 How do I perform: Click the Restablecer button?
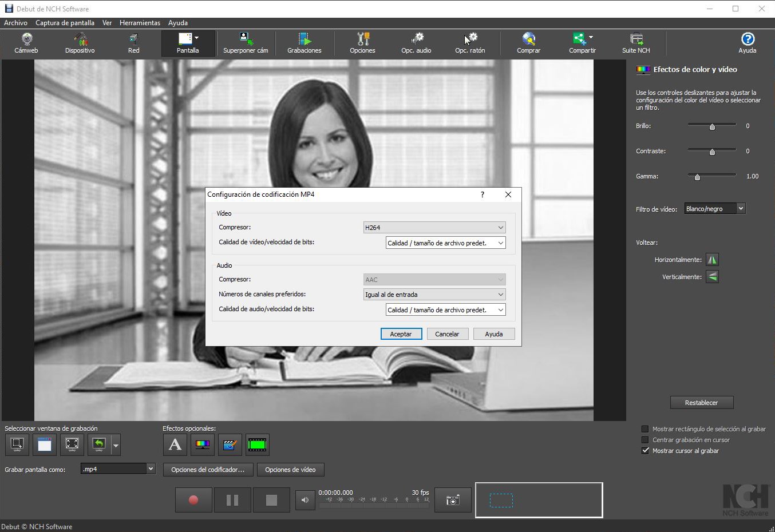click(701, 403)
